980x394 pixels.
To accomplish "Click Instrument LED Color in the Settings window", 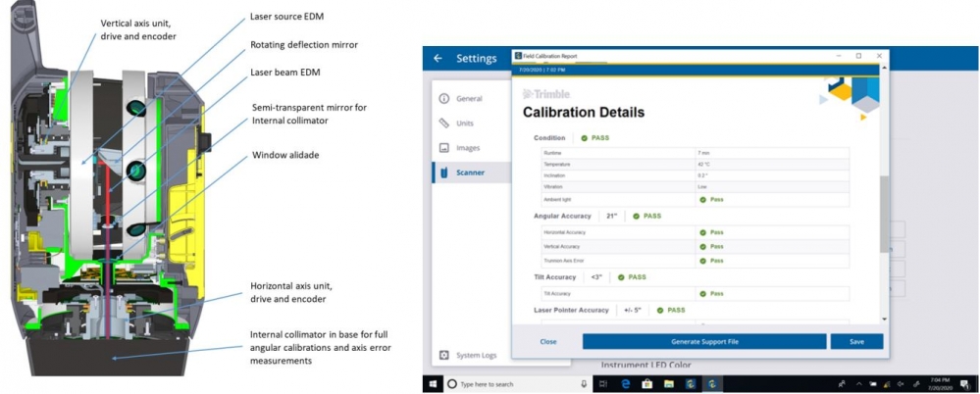I will [x=645, y=365].
